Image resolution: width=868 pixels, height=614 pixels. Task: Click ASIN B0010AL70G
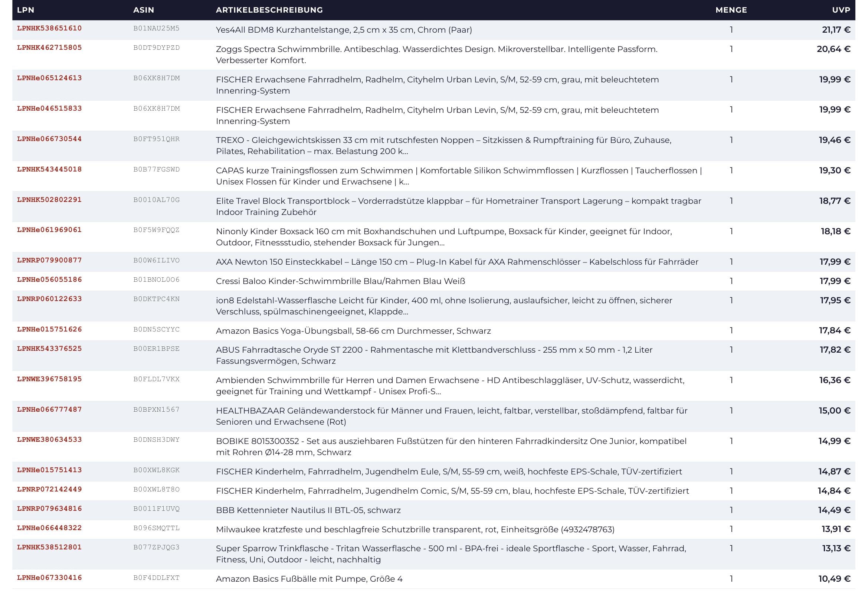click(157, 200)
